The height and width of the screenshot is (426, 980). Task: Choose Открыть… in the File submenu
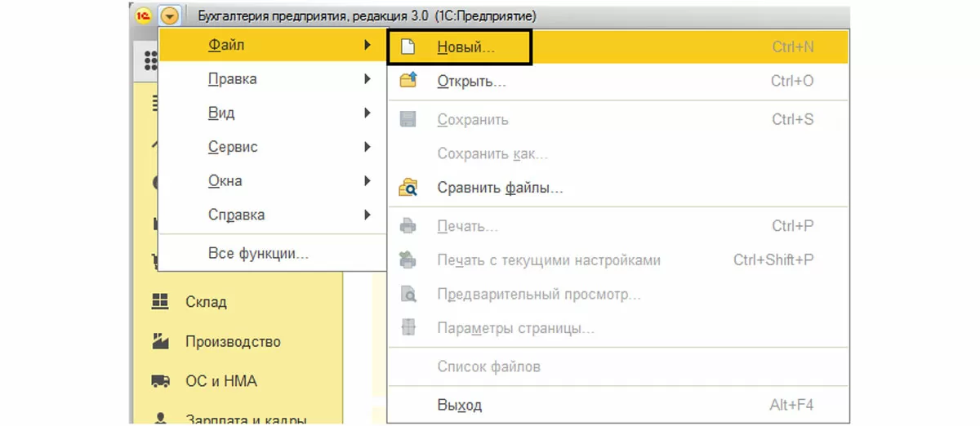(x=618, y=82)
